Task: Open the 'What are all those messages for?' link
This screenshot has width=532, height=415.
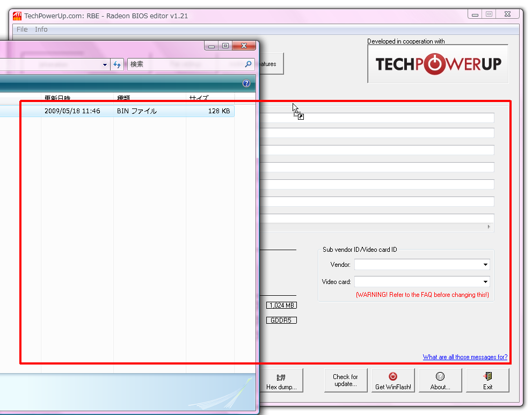Action: coord(465,357)
